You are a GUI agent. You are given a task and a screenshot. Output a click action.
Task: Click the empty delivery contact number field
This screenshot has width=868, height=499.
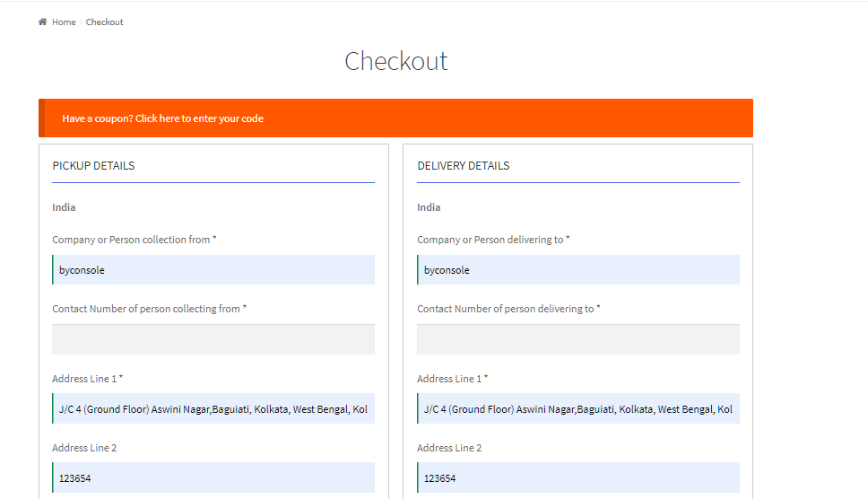coord(578,339)
